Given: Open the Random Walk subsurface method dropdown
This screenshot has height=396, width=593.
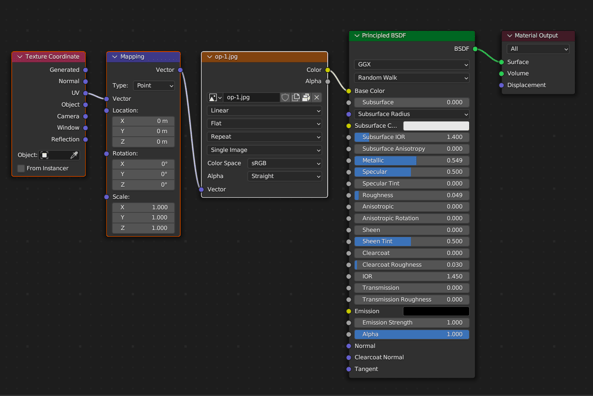Looking at the screenshot, I should click(412, 78).
